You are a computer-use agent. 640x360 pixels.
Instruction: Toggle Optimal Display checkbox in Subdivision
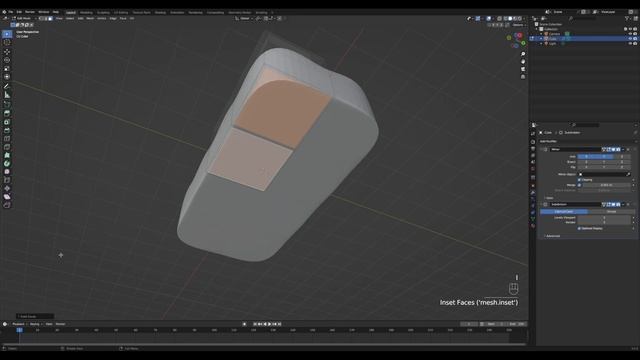click(580, 229)
